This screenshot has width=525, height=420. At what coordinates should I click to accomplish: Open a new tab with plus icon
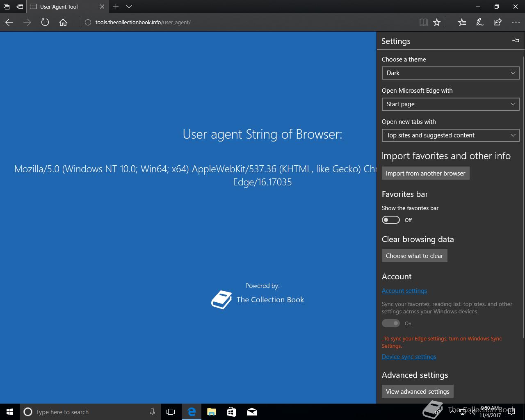tap(116, 7)
